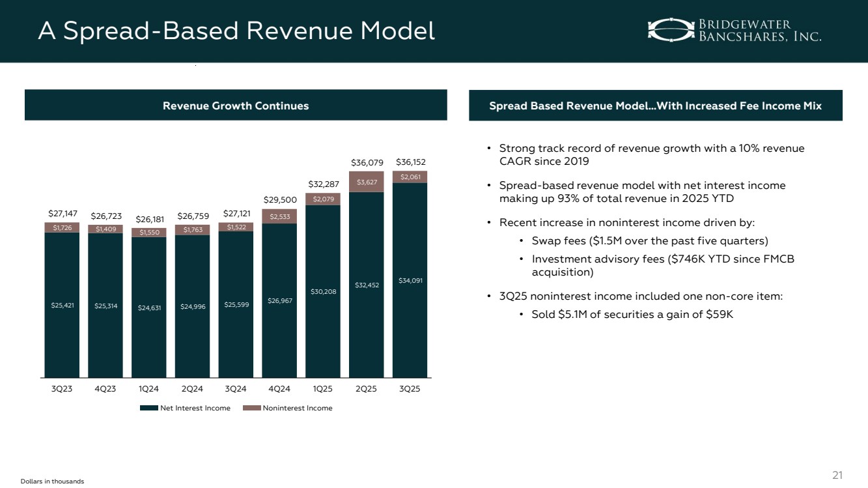Click the 4Q23 axis label
868x488 pixels.
point(105,389)
